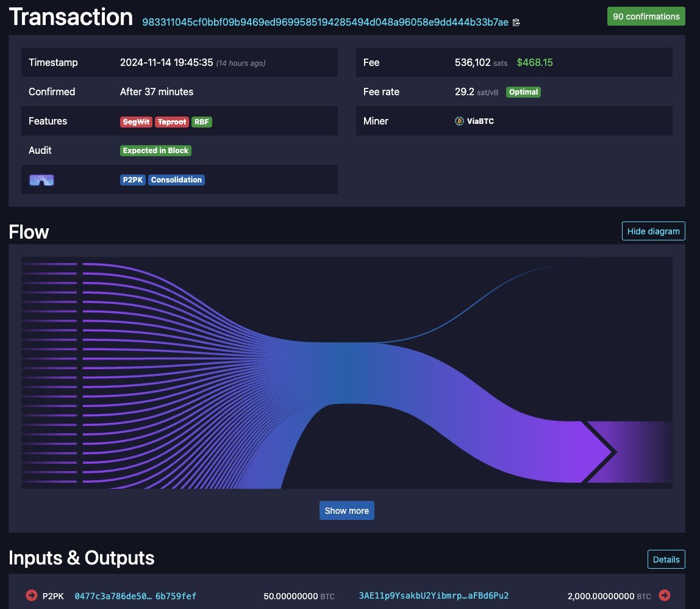Screen dimensions: 700x609
Task: Click the Taproot feature badge
Action: 172,122
